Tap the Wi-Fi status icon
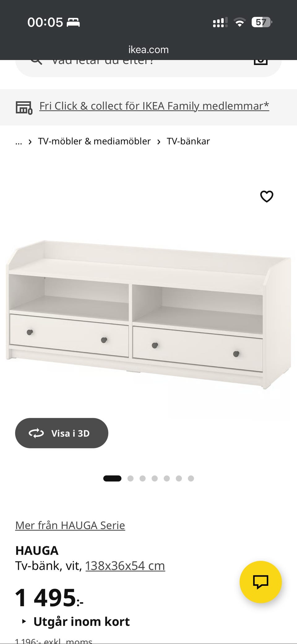 point(239,22)
